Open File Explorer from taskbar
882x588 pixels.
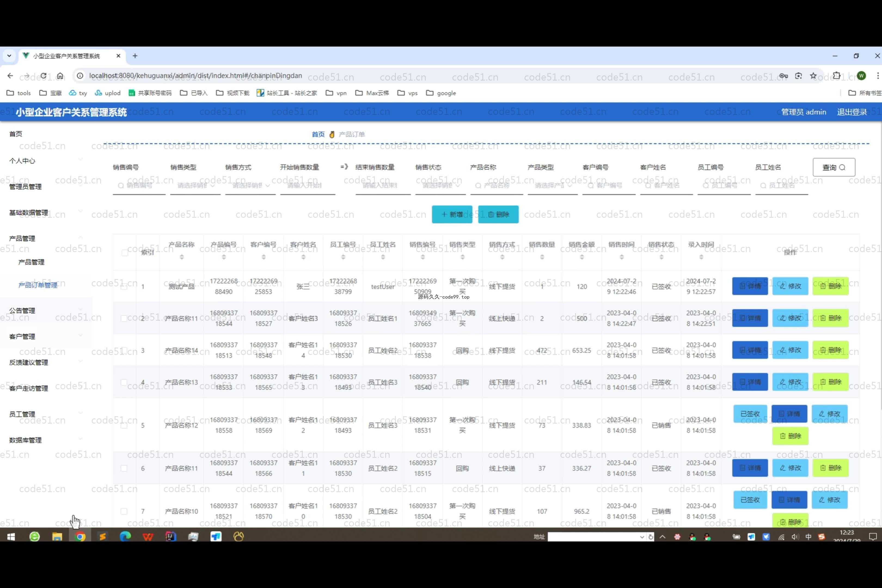[x=57, y=537]
